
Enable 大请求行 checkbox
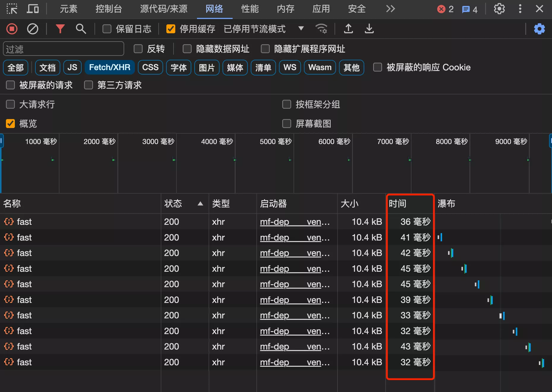pos(10,104)
